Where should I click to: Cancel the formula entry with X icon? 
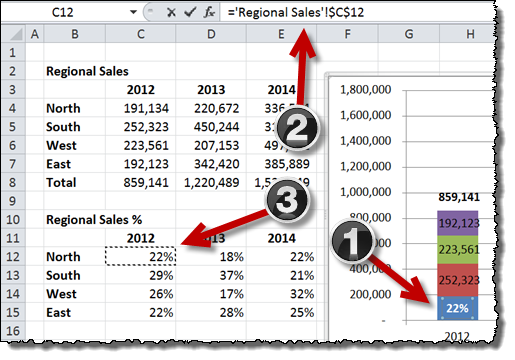[x=171, y=13]
